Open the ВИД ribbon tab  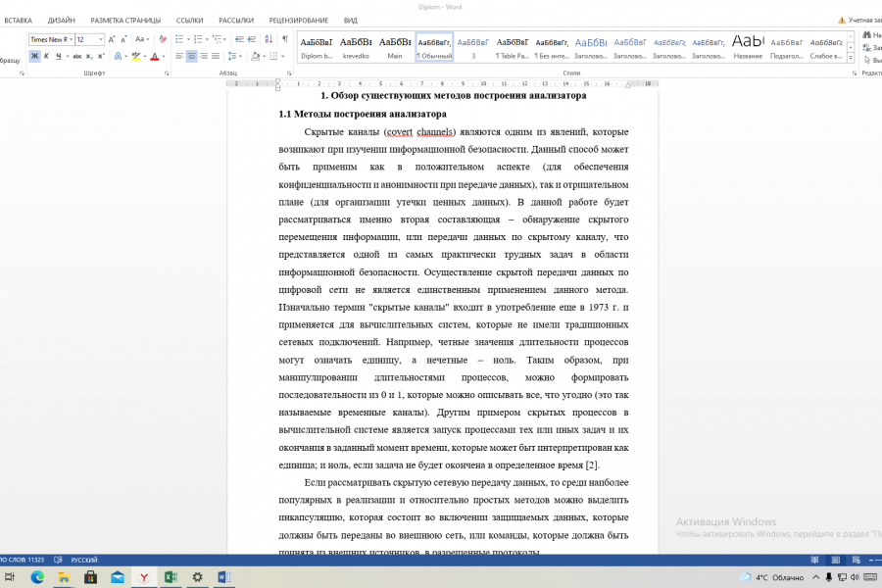[x=351, y=21]
